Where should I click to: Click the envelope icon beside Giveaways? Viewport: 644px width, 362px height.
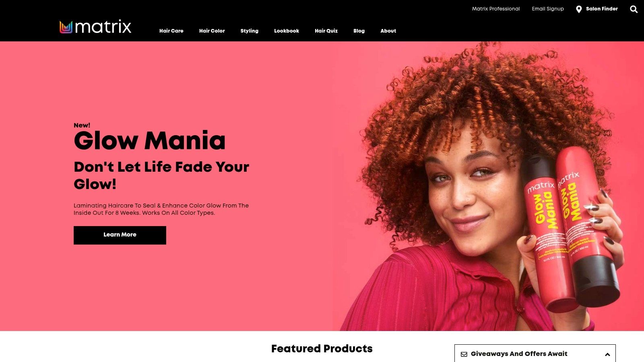[x=464, y=354]
